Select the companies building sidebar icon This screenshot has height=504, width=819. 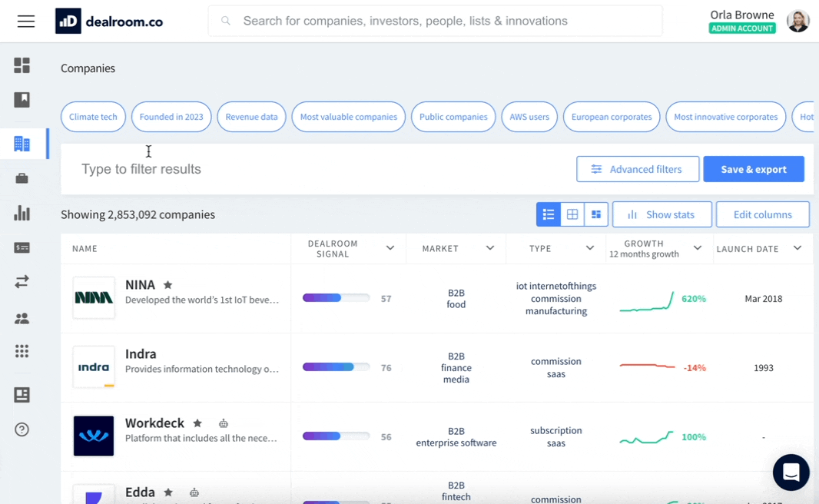(x=22, y=144)
